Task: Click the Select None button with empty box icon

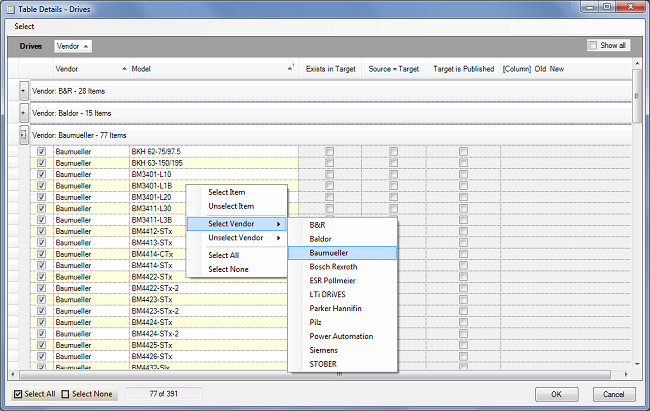Action: coord(88,394)
